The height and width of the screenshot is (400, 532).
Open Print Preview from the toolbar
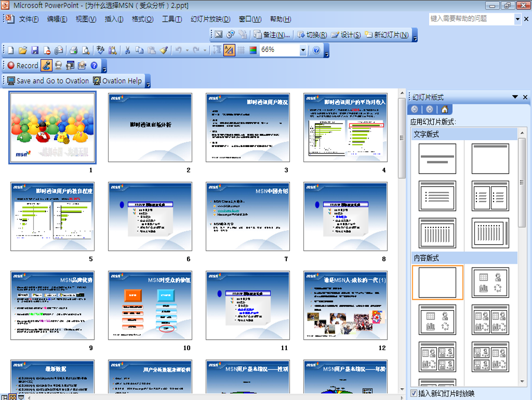click(86, 50)
